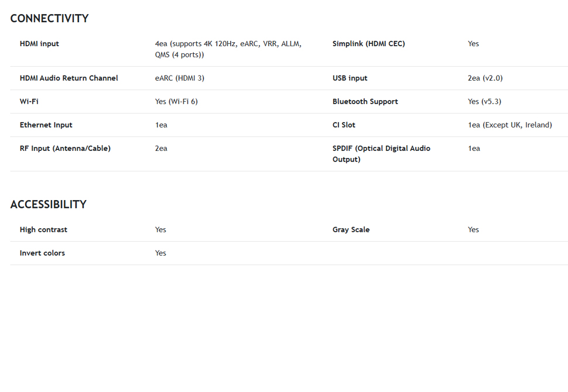Click the SPDIF Optical Digital Audio Output label
The width and height of the screenshot is (568, 392).
[x=381, y=154]
